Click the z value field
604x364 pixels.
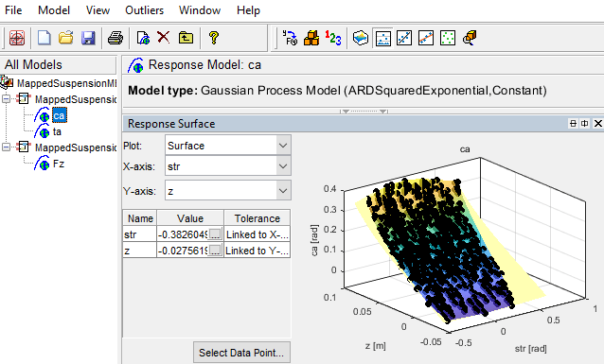(x=183, y=251)
